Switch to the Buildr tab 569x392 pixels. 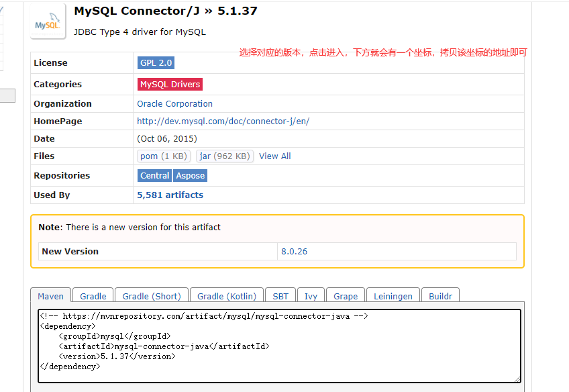441,296
